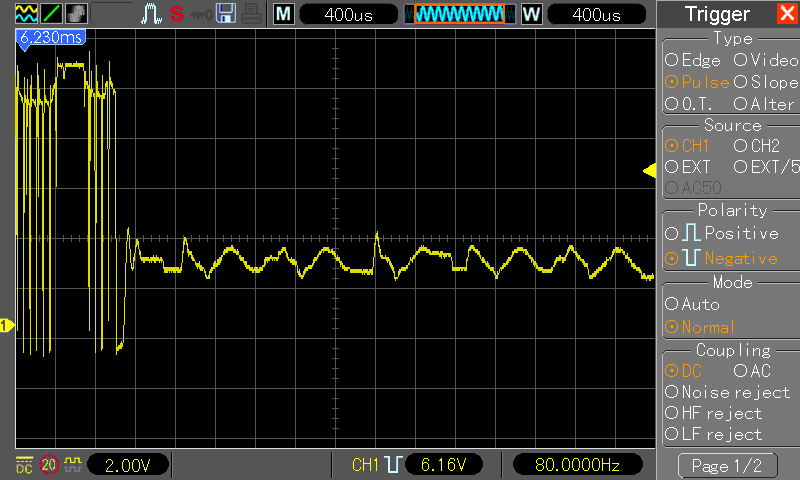Click the 6.16V trigger level readout
800x480 pixels.
pos(443,465)
